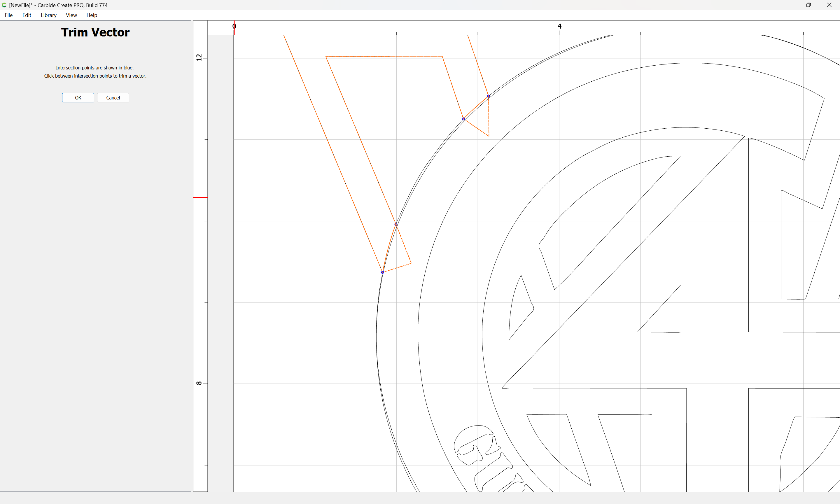This screenshot has width=840, height=504.
Task: Confirm trim with the OK button
Action: point(78,98)
